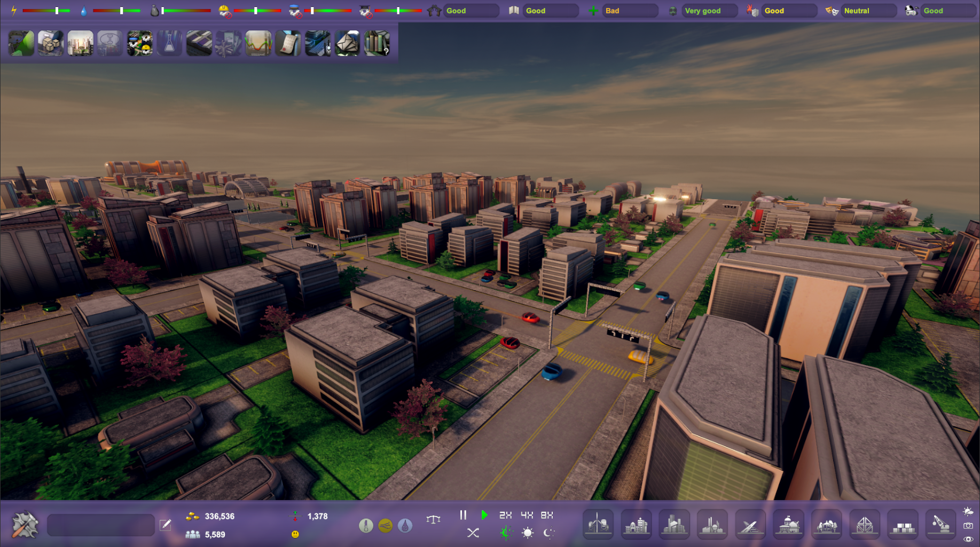Open the help books library icon
The height and width of the screenshot is (547, 980).
(377, 43)
